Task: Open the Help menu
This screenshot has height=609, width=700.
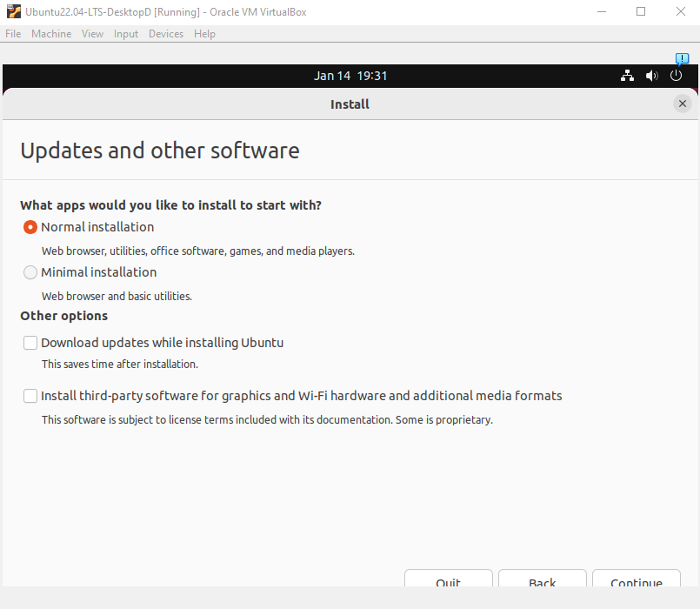Action: tap(204, 34)
